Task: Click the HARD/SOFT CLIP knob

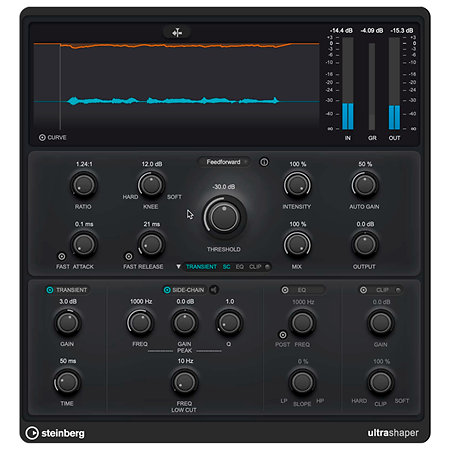Action: coord(381,382)
